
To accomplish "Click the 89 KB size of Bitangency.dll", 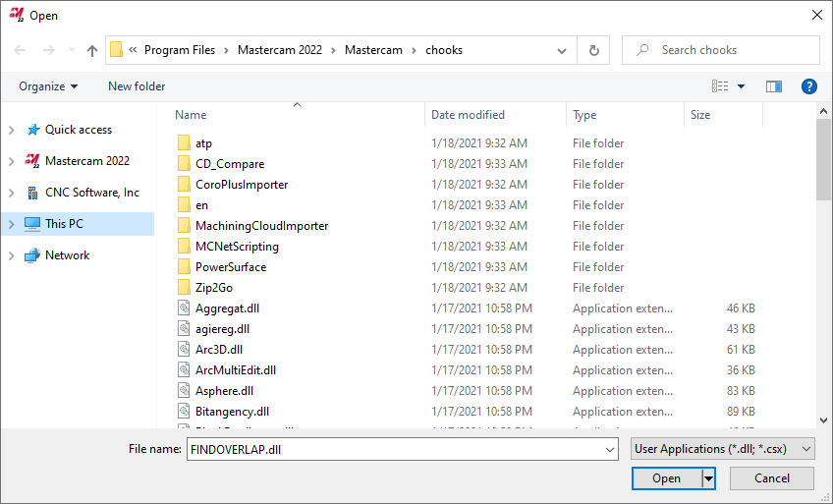I will tap(741, 412).
